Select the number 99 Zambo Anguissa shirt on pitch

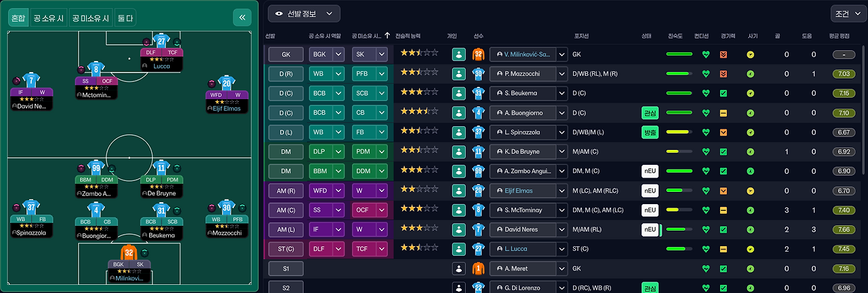pos(96,168)
